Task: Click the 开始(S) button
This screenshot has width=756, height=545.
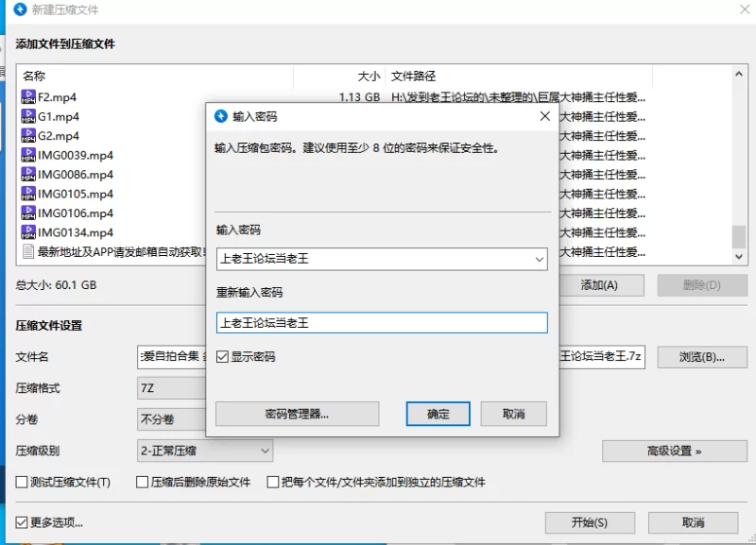Action: tap(590, 523)
